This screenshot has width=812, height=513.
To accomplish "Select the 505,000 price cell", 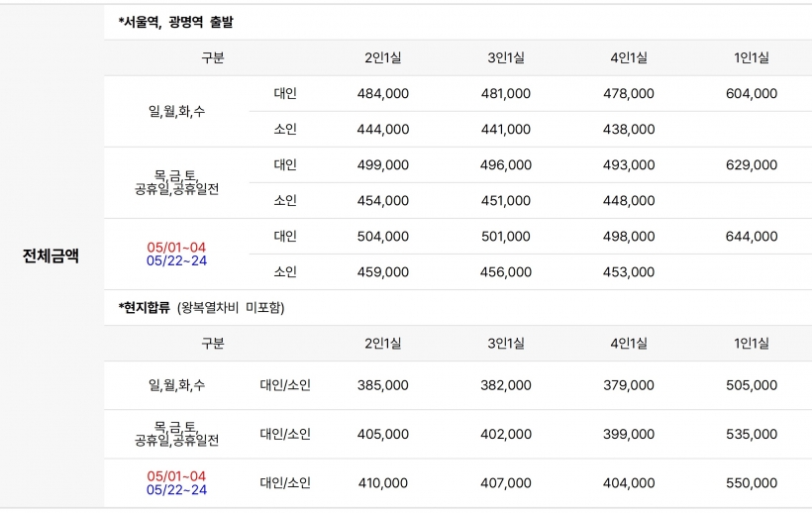I will click(751, 385).
